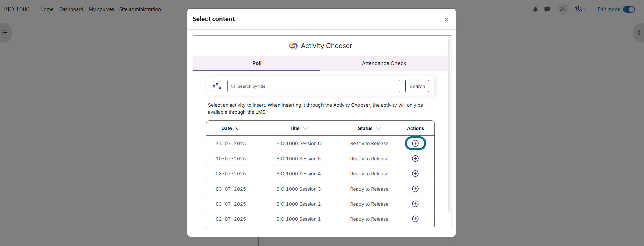This screenshot has height=246, width=644.
Task: Click the BIO 1000 site title link
Action: 17,9
